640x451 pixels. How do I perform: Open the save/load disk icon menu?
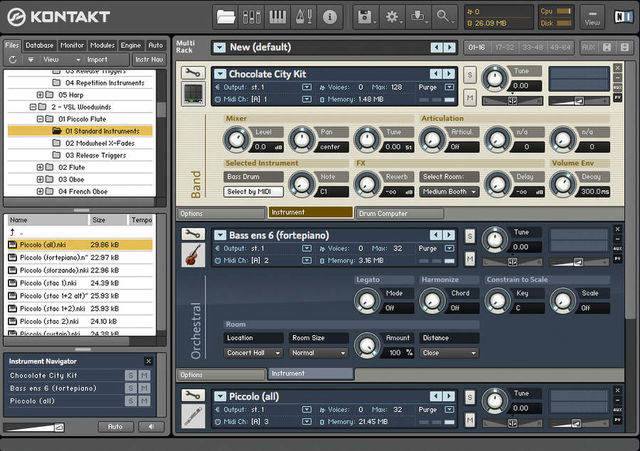pyautogui.click(x=365, y=17)
